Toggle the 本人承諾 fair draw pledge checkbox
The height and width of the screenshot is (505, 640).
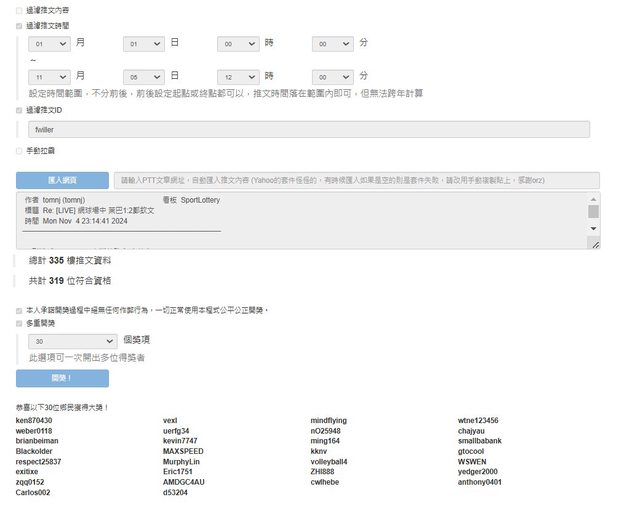(x=19, y=310)
